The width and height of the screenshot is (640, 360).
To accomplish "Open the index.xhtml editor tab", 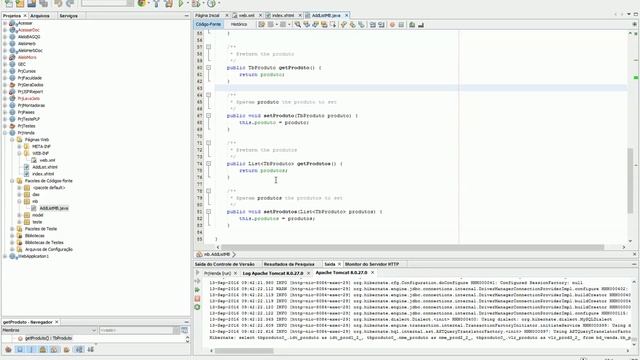I will [x=282, y=16].
